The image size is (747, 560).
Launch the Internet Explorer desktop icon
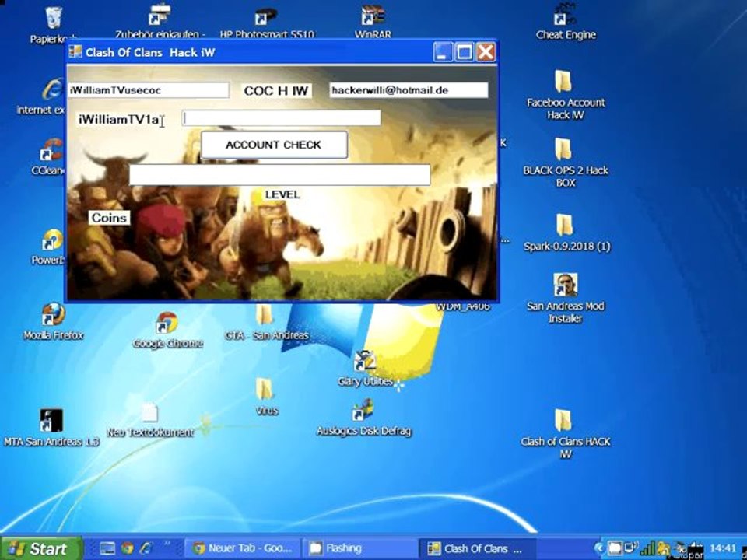tap(52, 89)
